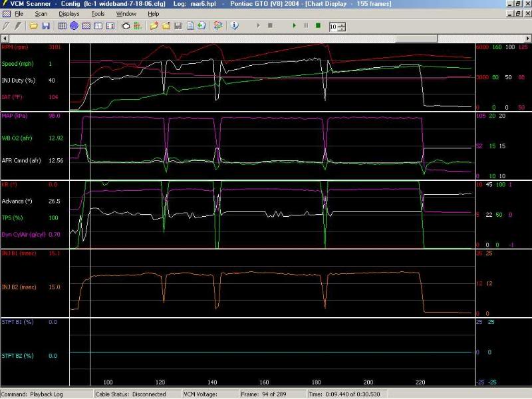Click the histogram display icon
This screenshot has width=532, height=399.
(98, 26)
